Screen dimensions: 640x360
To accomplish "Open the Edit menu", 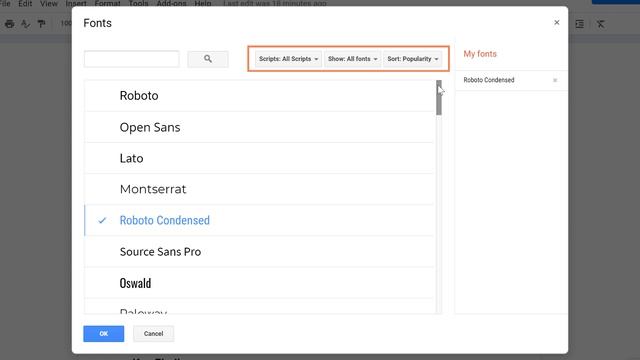I will [x=25, y=4].
